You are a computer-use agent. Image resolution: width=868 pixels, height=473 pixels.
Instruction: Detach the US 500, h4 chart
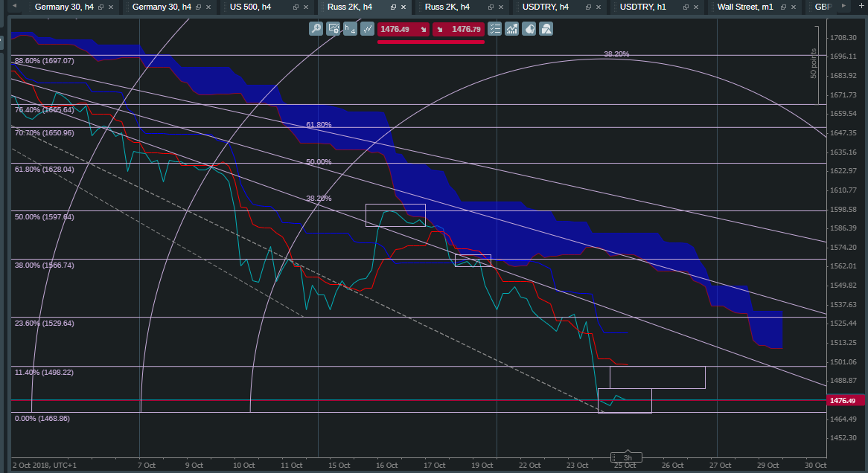point(296,7)
